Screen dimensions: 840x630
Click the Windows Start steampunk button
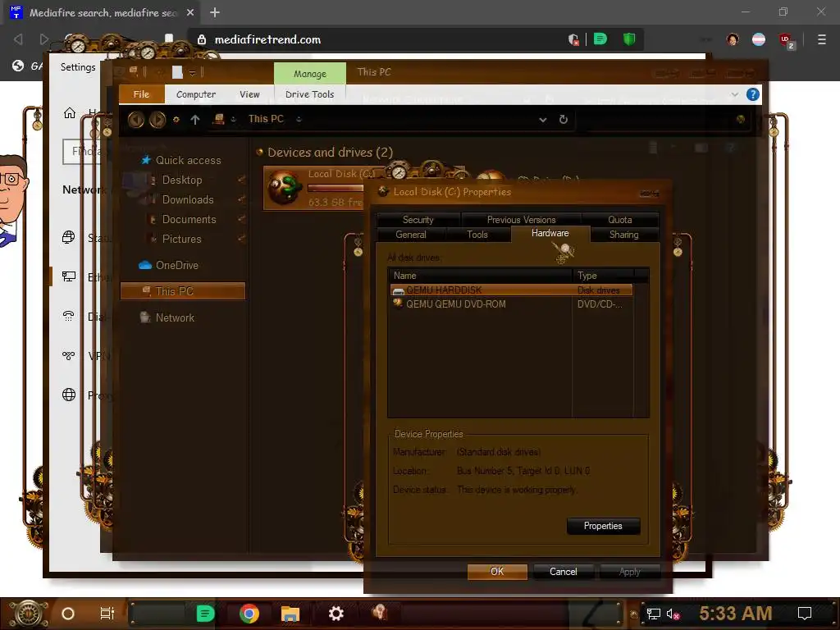(x=29, y=614)
